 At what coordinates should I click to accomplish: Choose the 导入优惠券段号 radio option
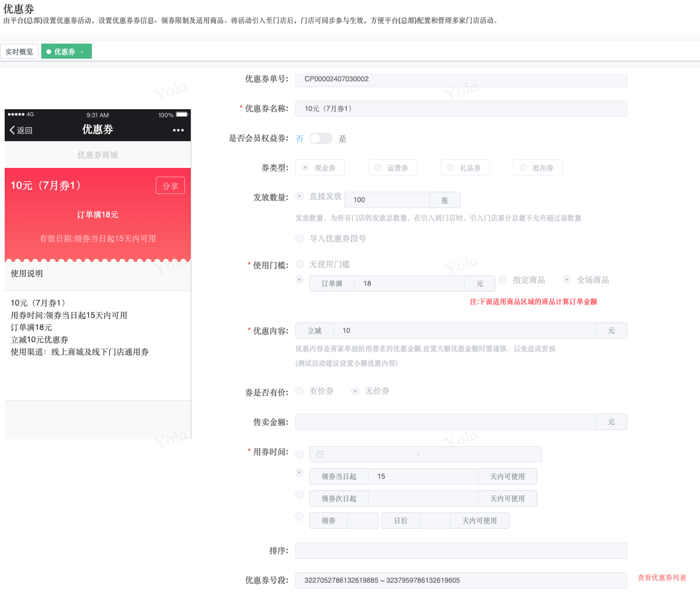coord(299,238)
